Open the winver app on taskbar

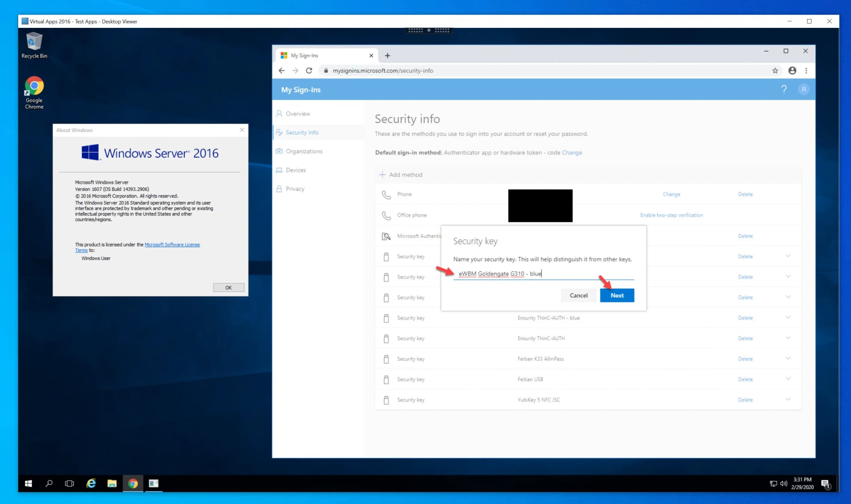pyautogui.click(x=154, y=483)
